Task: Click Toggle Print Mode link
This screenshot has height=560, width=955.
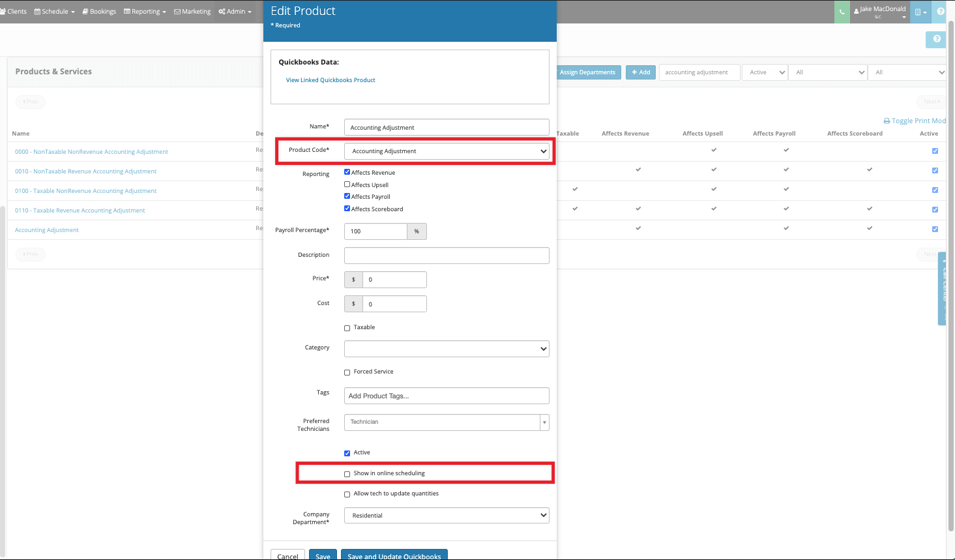Action: (918, 121)
